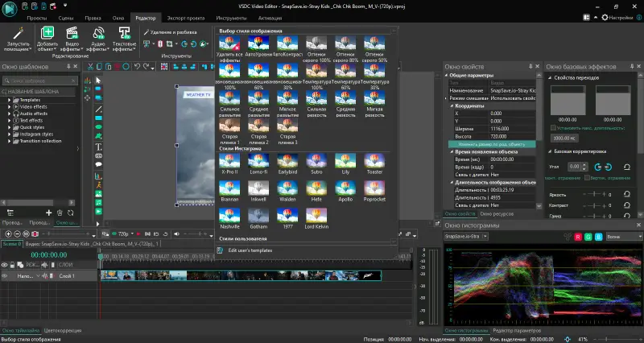
Task: Select the speech bubble tooltip tool
Action: pyautogui.click(x=98, y=165)
